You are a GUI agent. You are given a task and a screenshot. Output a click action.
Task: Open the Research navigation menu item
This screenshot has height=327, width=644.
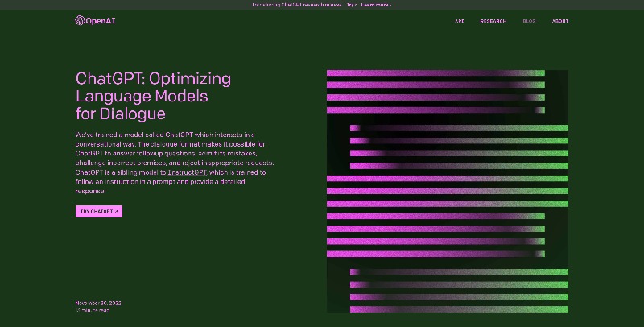click(x=493, y=21)
